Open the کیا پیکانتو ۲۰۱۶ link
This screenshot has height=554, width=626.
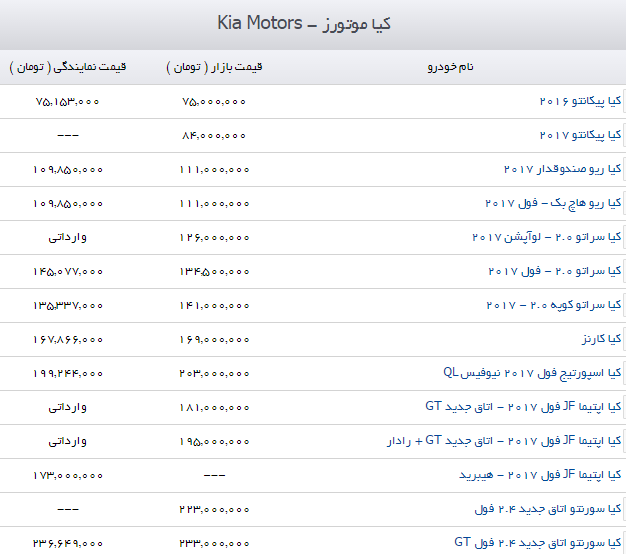[580, 101]
